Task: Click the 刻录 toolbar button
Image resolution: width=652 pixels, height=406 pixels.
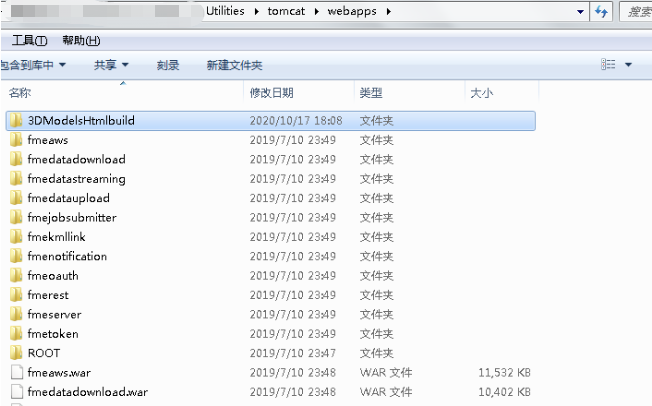Action: (x=168, y=65)
